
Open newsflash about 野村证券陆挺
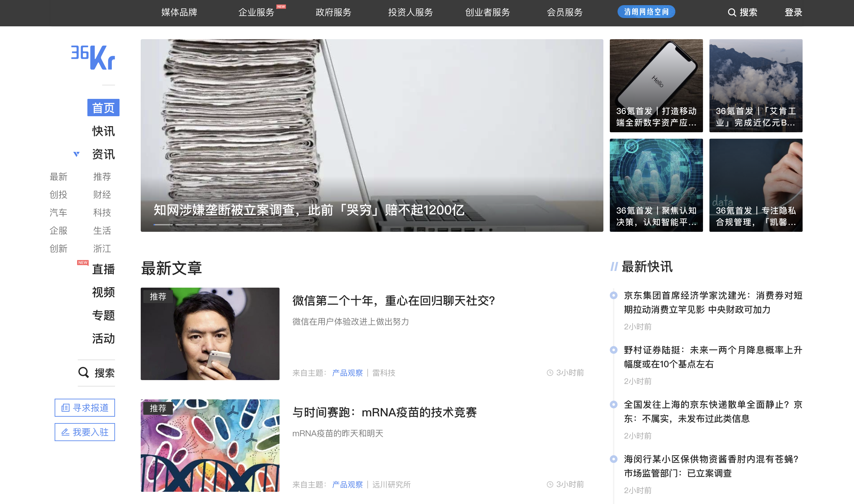tap(713, 357)
